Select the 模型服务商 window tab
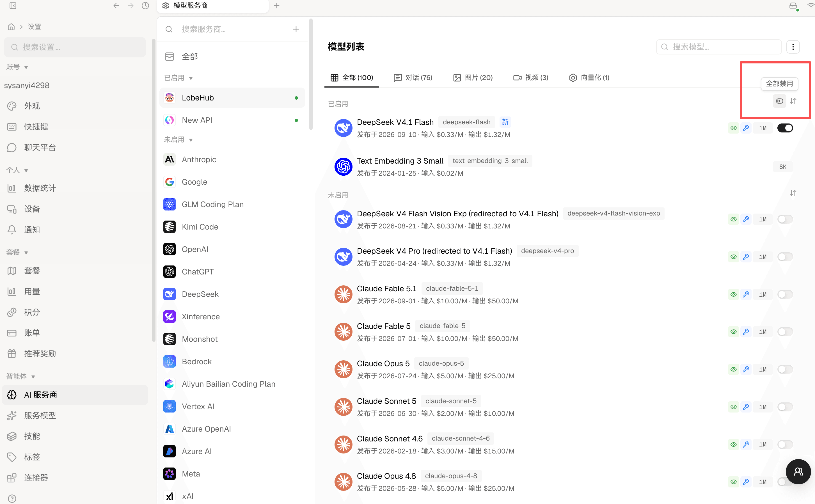This screenshot has width=815, height=504. pos(213,6)
